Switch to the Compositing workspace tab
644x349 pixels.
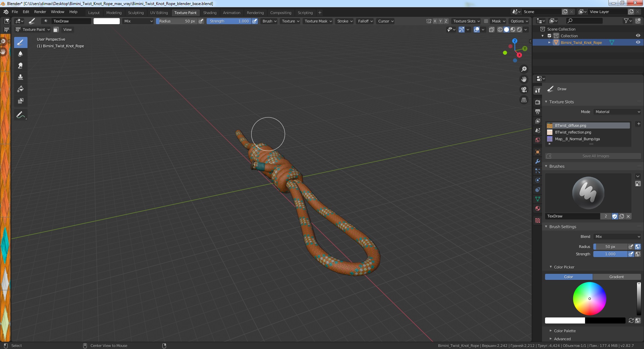(x=281, y=13)
